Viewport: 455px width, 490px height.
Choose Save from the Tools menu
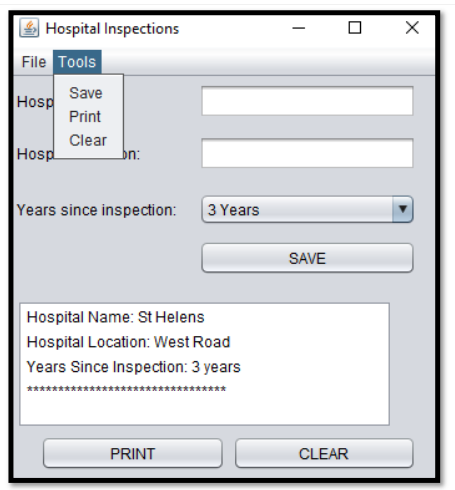click(86, 93)
